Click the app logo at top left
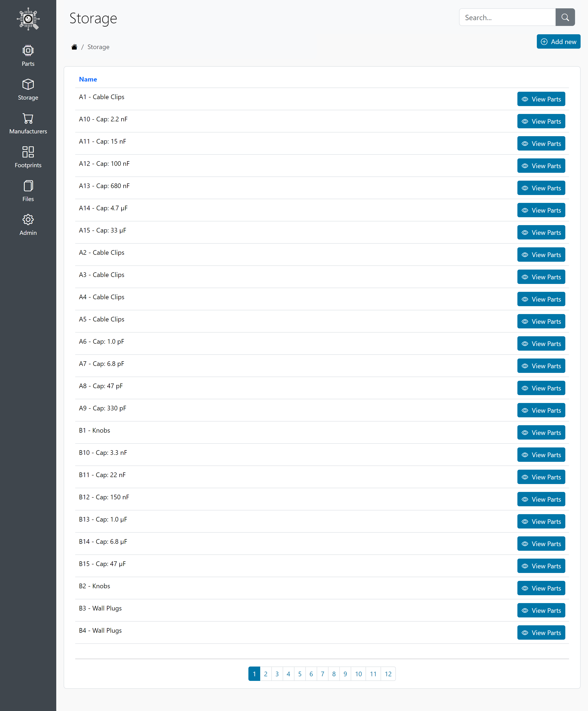Screen dimensions: 588x711 coord(28,19)
